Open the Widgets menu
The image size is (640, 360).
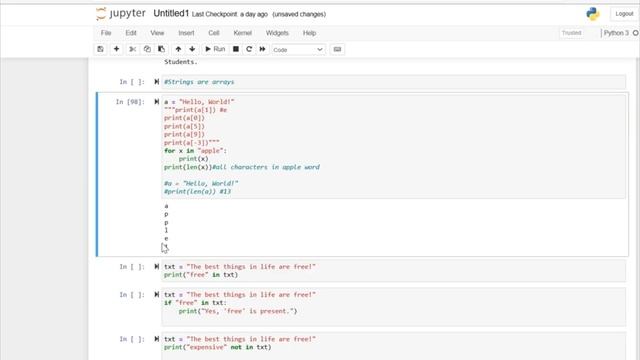[x=277, y=33]
